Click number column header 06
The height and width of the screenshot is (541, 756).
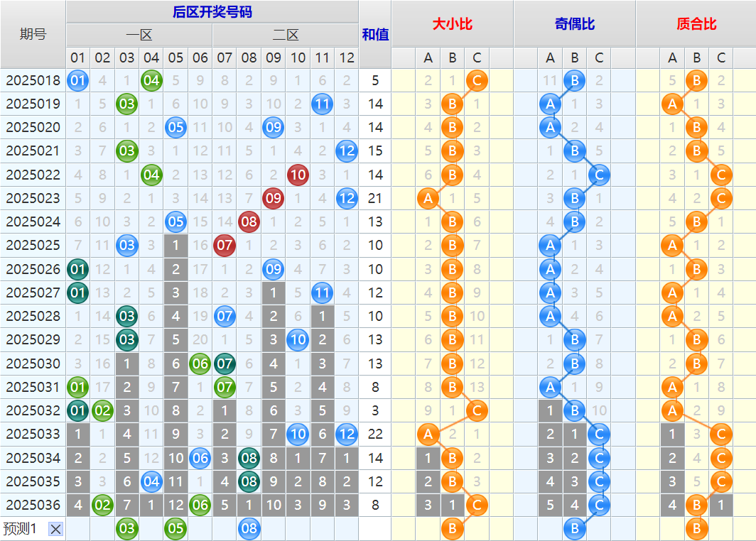coord(200,58)
